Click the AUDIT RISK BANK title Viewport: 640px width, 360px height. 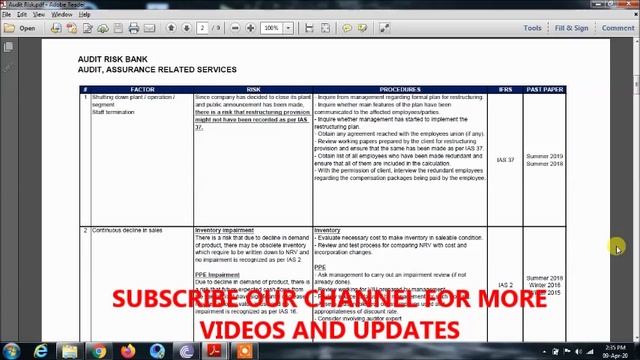(x=113, y=59)
